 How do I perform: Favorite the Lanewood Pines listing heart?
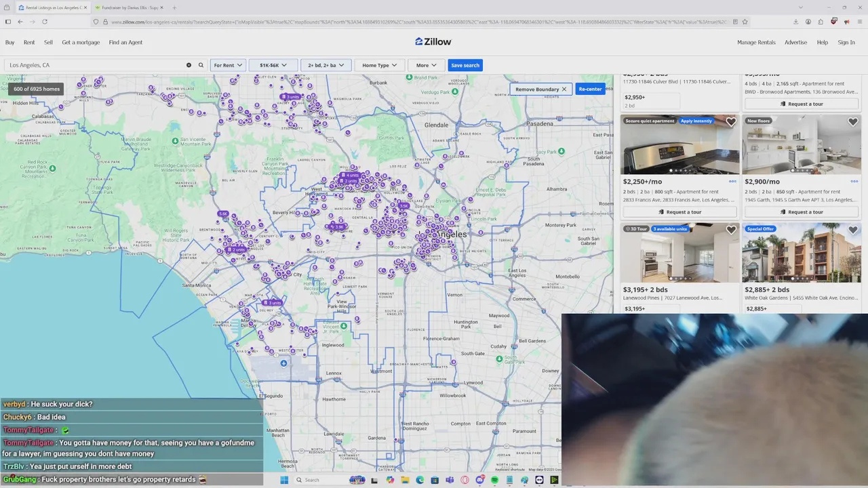pyautogui.click(x=730, y=230)
